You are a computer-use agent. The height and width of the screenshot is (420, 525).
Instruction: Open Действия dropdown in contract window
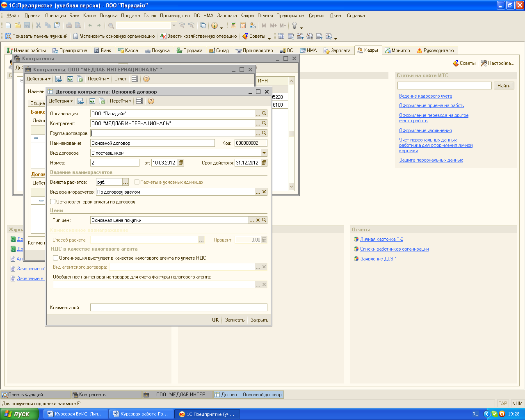[61, 101]
